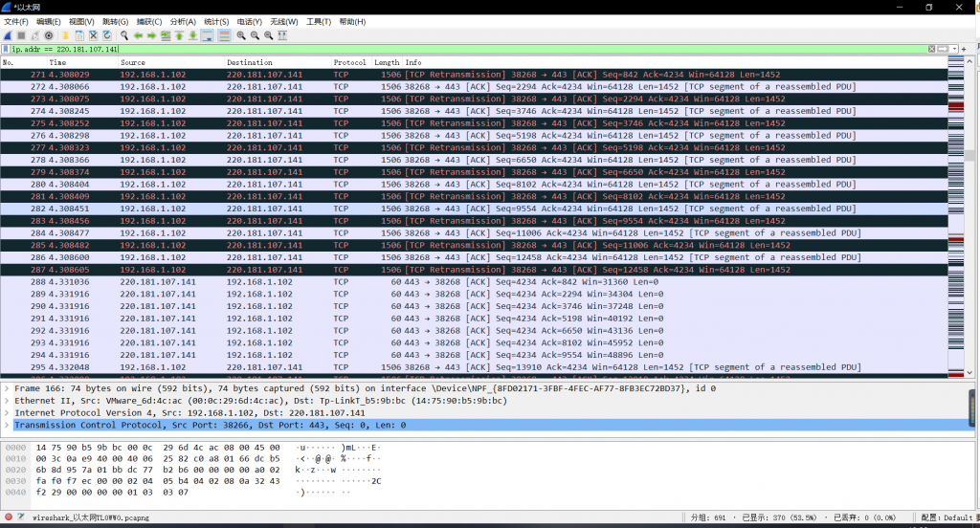The image size is (980, 528).
Task: Save the capture file from toolbar
Action: pyautogui.click(x=79, y=35)
